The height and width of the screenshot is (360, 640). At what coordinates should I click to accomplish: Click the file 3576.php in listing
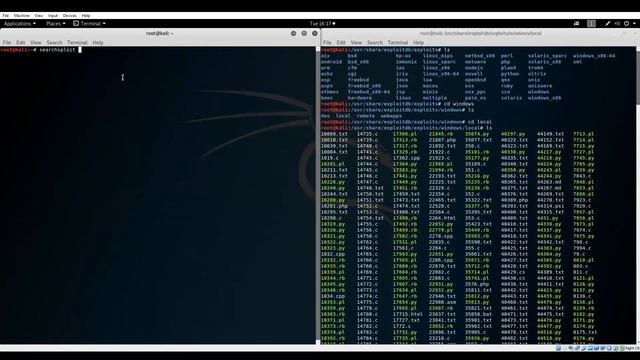(x=477, y=284)
